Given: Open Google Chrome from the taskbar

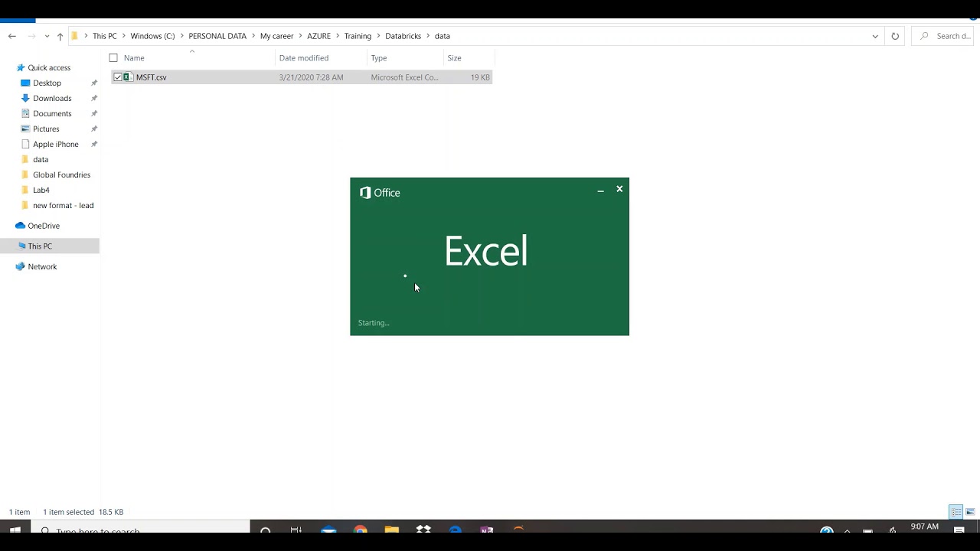Looking at the screenshot, I should click(x=361, y=530).
